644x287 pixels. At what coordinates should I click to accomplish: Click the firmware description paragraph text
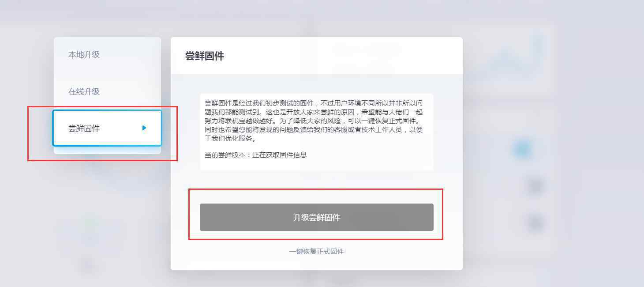click(x=314, y=121)
